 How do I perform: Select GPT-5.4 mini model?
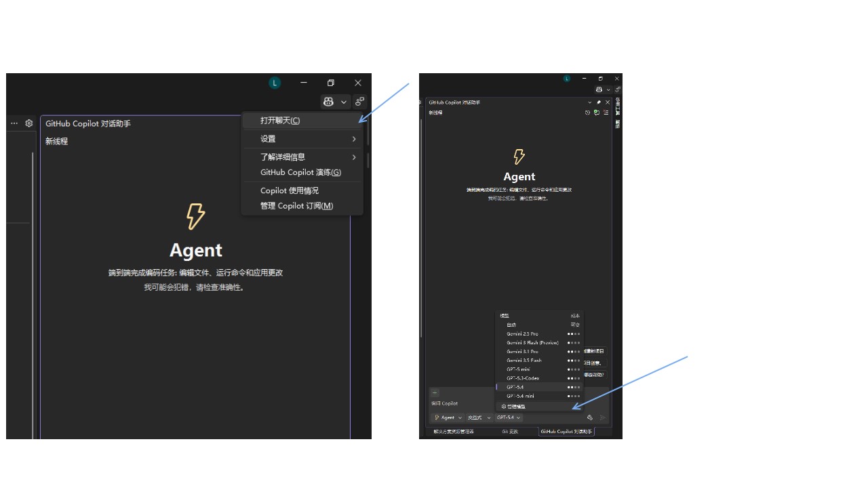pyautogui.click(x=540, y=396)
